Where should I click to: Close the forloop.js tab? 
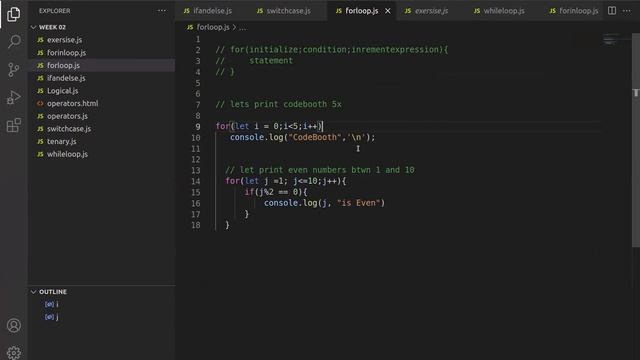[x=388, y=11]
